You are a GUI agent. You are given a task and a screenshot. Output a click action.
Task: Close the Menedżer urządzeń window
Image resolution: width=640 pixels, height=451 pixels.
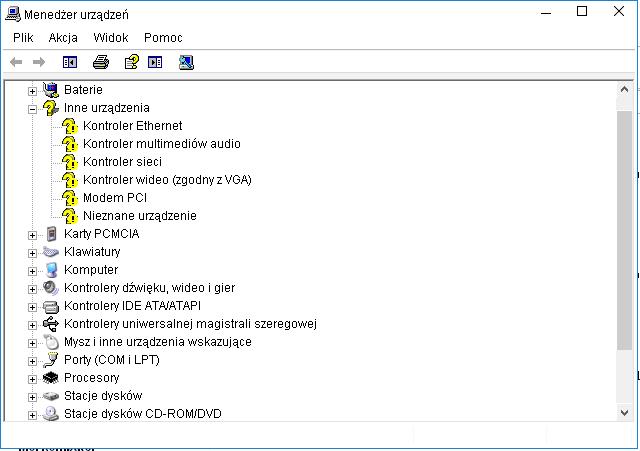[619, 11]
